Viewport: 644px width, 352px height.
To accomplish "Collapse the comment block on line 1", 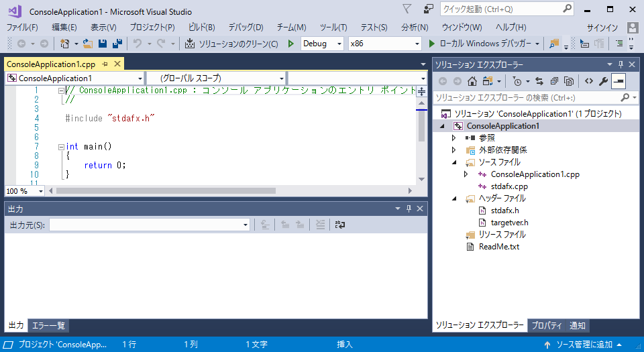I will [61, 91].
